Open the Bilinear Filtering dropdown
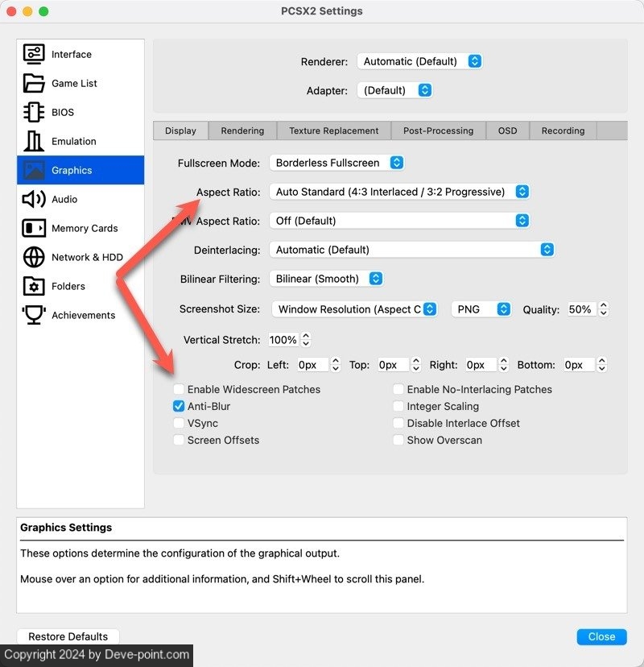644x667 pixels. coord(327,279)
